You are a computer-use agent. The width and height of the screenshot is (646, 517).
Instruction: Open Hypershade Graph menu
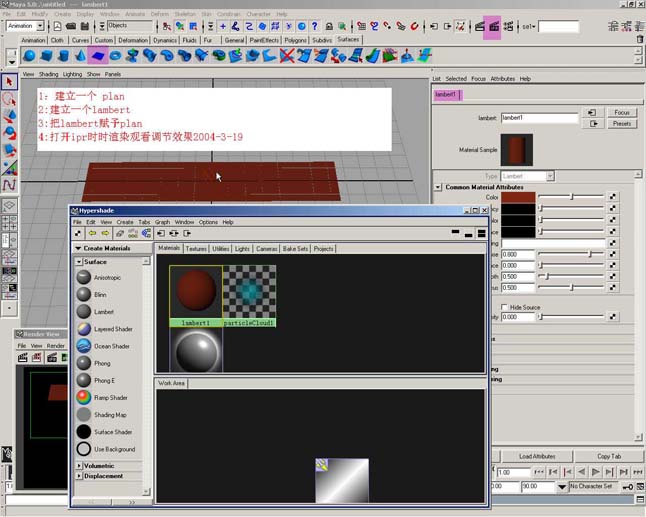pos(162,222)
